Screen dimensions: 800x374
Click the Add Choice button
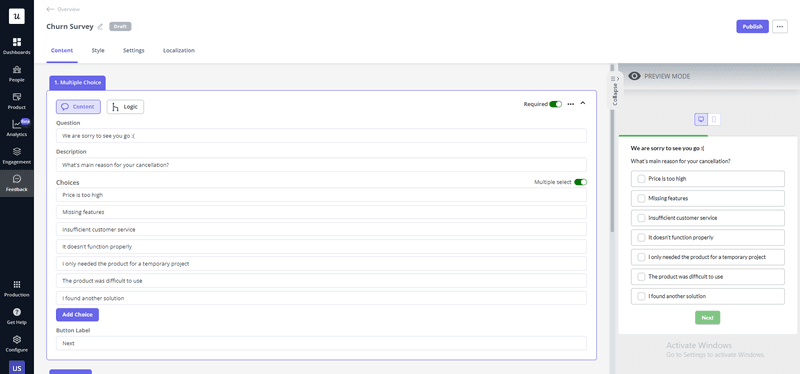[77, 314]
